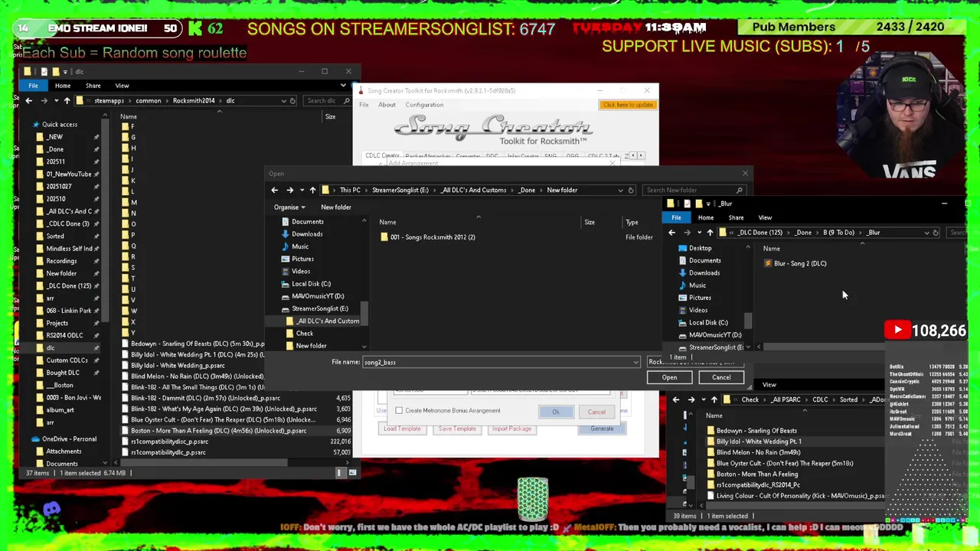Click the 'Click here to update' link
Image resolution: width=980 pixels, height=551 pixels.
point(628,105)
